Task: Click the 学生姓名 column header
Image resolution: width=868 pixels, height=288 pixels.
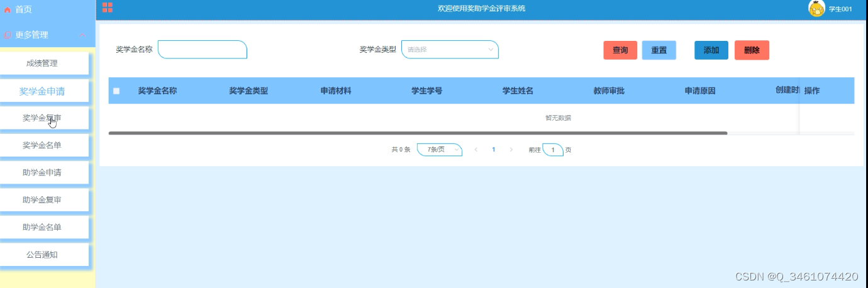Action: pyautogui.click(x=518, y=91)
